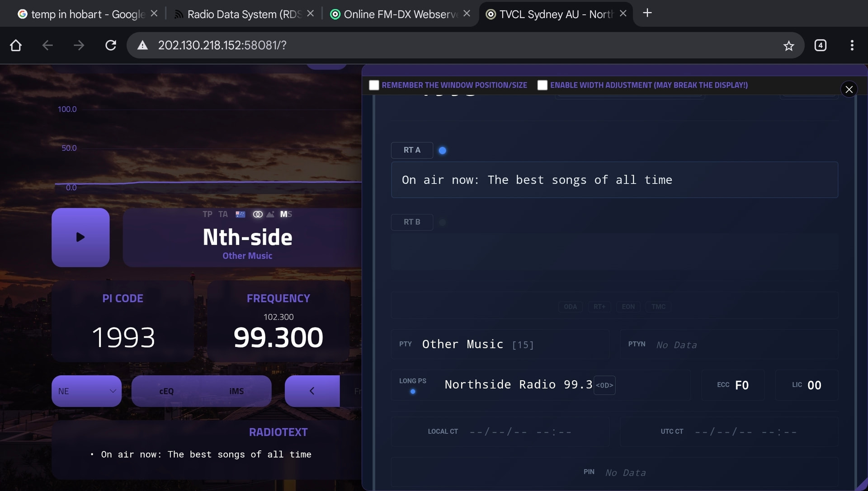Toggle the iMS filter
Image resolution: width=868 pixels, height=491 pixels.
pyautogui.click(x=236, y=391)
